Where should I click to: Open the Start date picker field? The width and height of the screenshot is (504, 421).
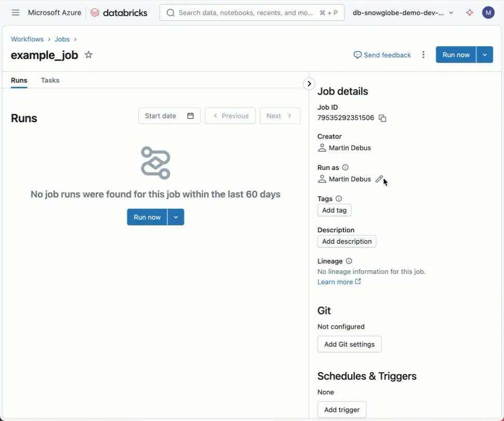(x=169, y=116)
